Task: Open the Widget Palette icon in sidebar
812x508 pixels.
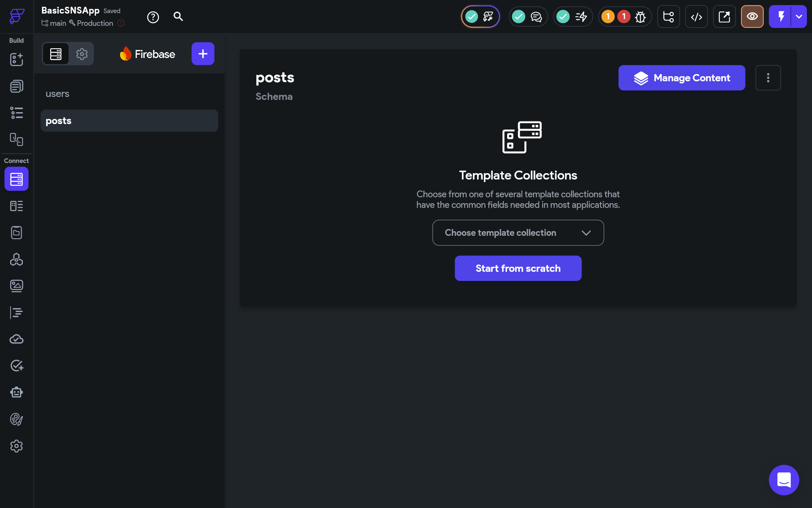Action: click(16, 60)
